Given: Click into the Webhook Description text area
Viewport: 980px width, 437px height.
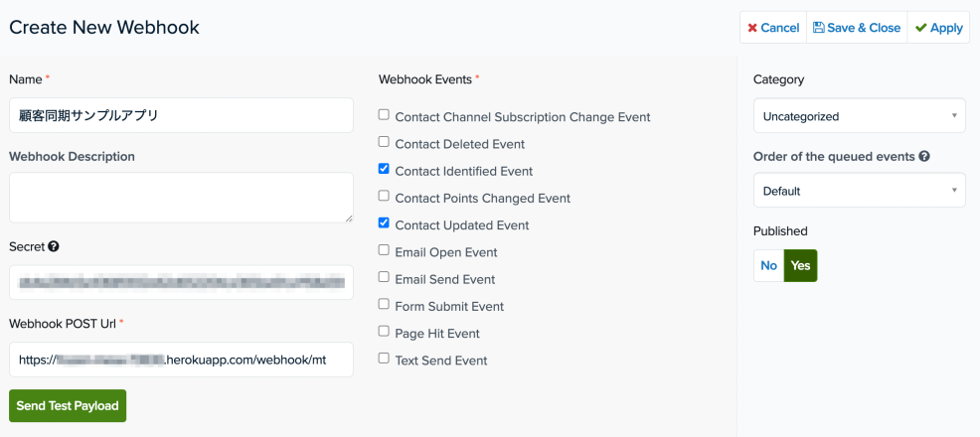Looking at the screenshot, I should coord(181,198).
